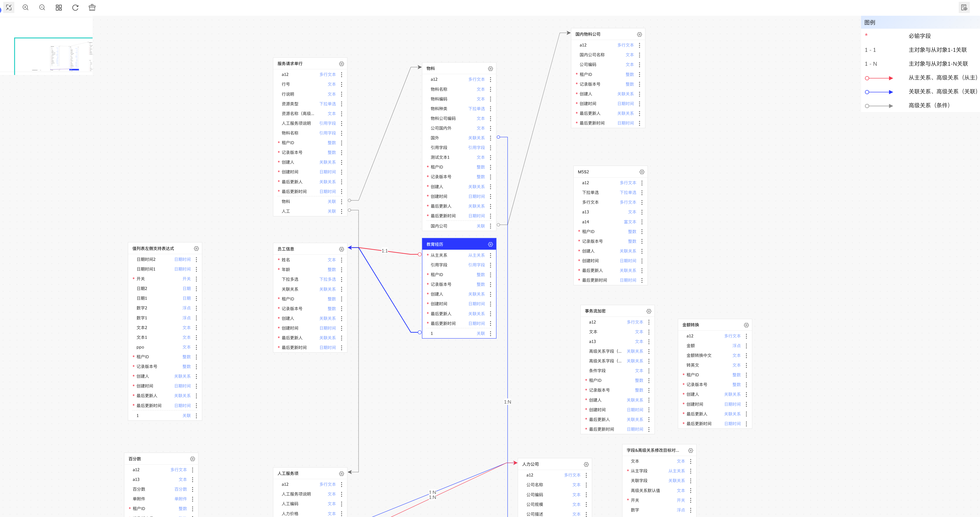Open more menu for 开关 row in 值列表左侧支持表达式
Image resolution: width=980 pixels, height=517 pixels.
pos(196,279)
